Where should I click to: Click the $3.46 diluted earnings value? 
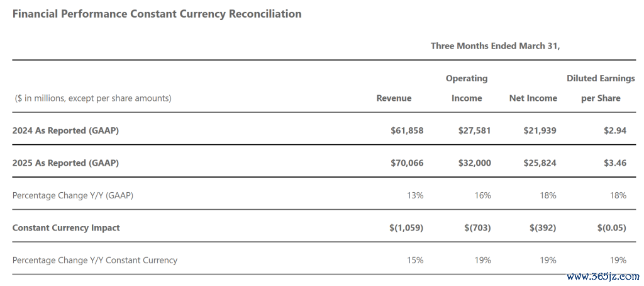click(614, 163)
